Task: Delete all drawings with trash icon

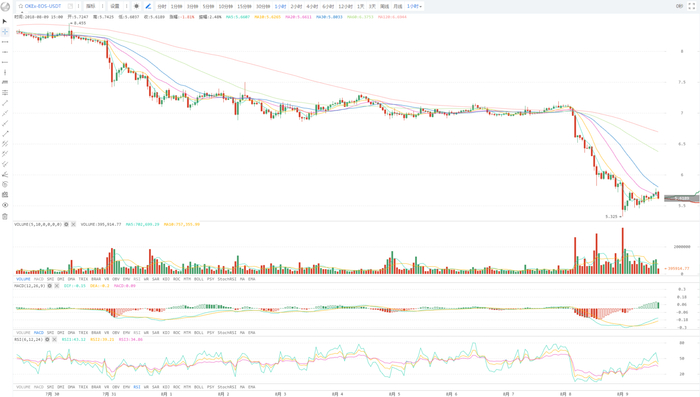Action: (5, 217)
